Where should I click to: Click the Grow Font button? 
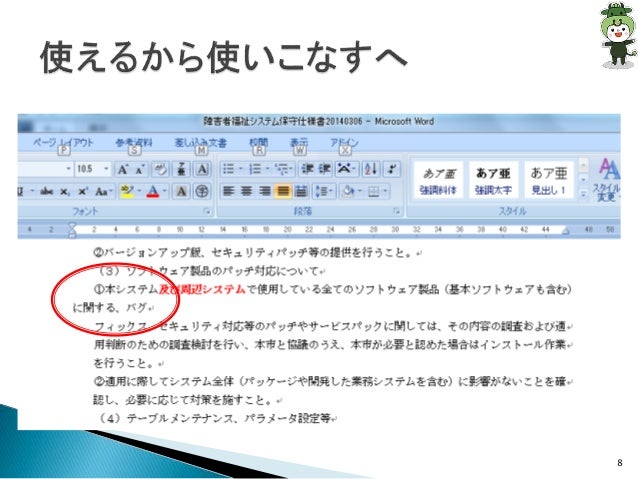(122, 169)
